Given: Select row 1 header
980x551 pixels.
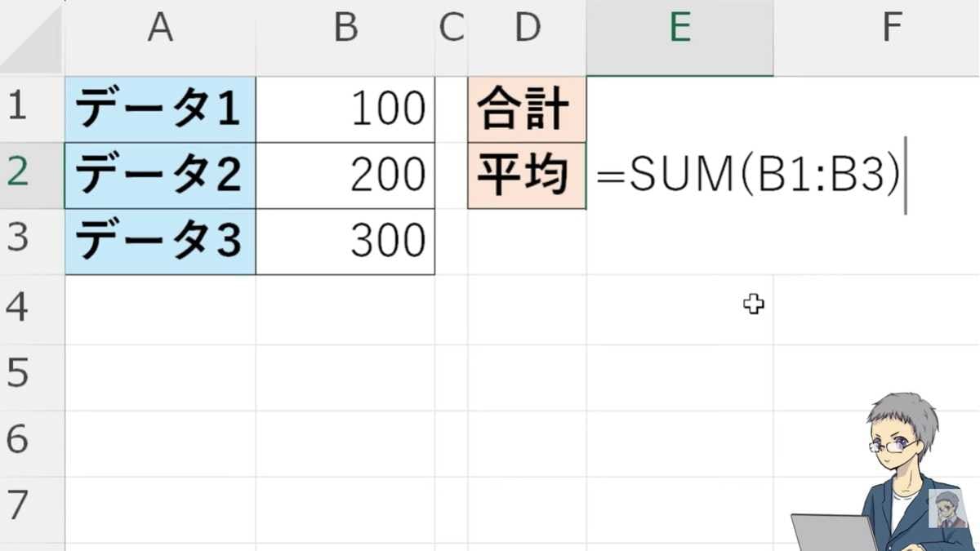Looking at the screenshot, I should [18, 109].
